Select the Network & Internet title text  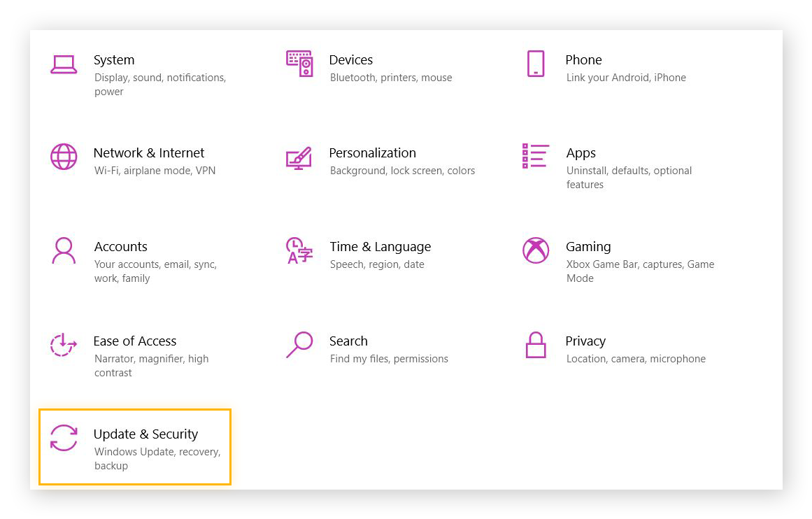coord(149,153)
